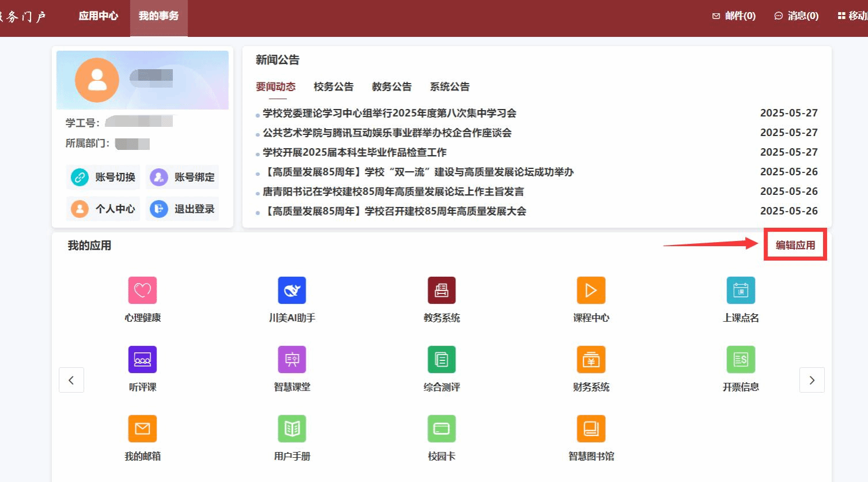868x482 pixels.
Task: Open news about 2025届本科生毕业作品检查工作
Action: 354,152
